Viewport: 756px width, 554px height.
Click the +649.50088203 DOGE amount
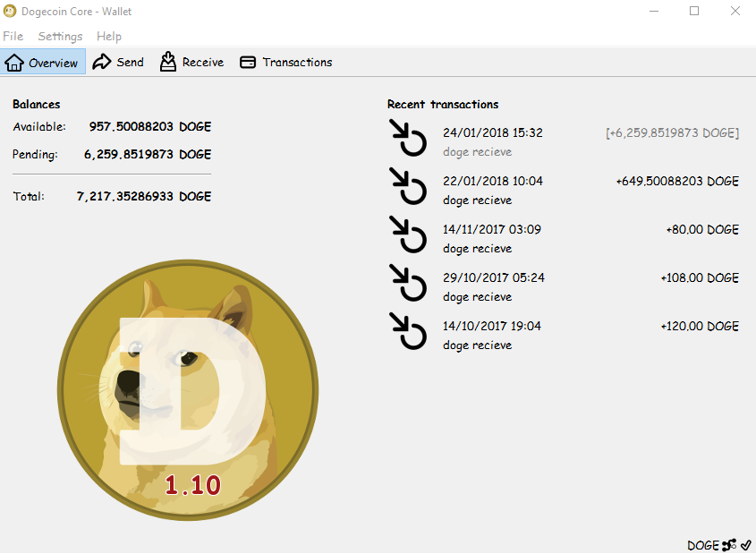(x=677, y=182)
